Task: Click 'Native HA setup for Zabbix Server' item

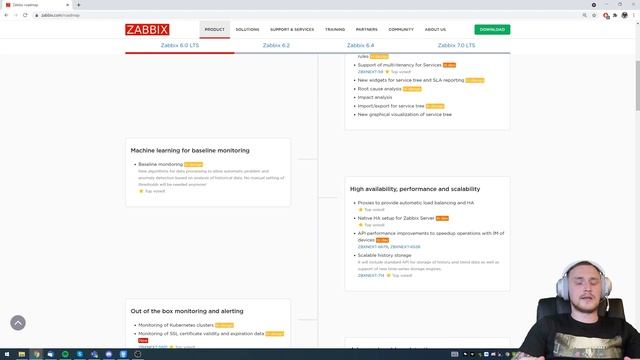Action: pyautogui.click(x=396, y=218)
